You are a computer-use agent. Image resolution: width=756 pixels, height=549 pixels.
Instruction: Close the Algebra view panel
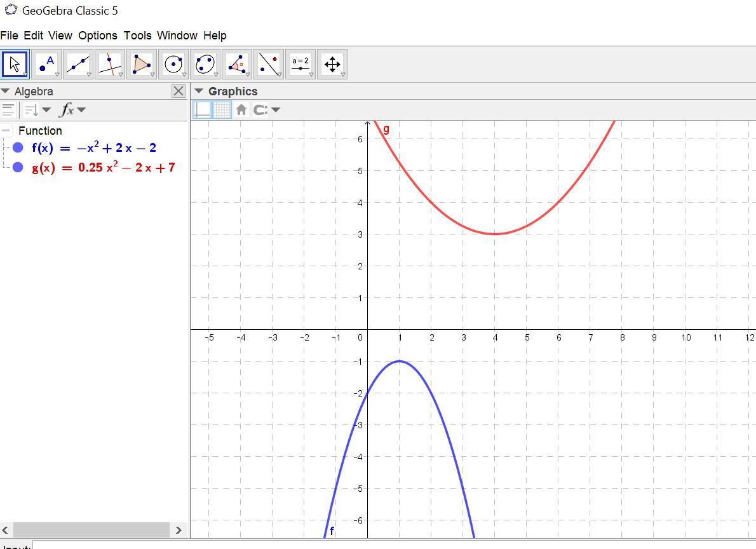(179, 91)
